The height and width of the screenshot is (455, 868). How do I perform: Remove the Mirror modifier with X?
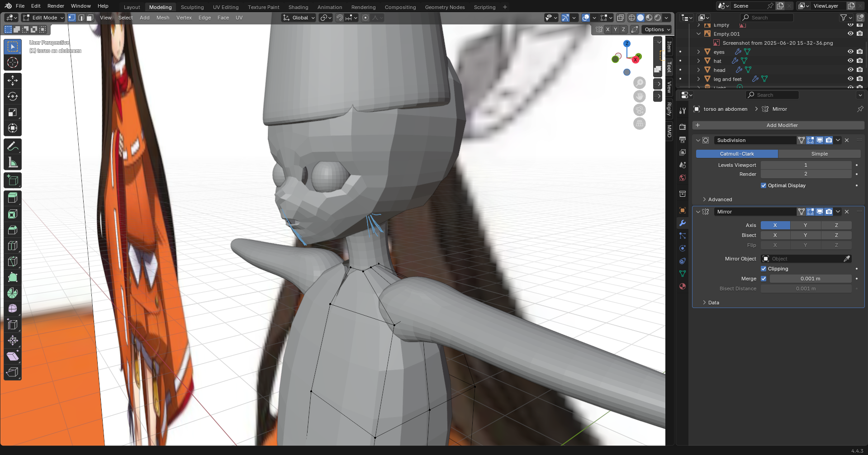coord(847,212)
